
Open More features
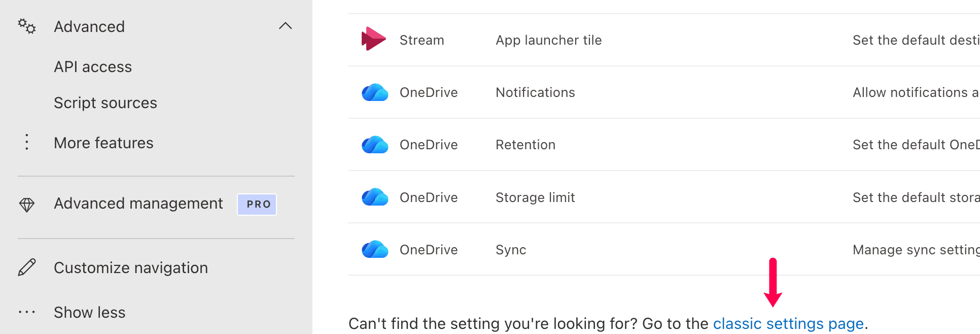pos(103,143)
